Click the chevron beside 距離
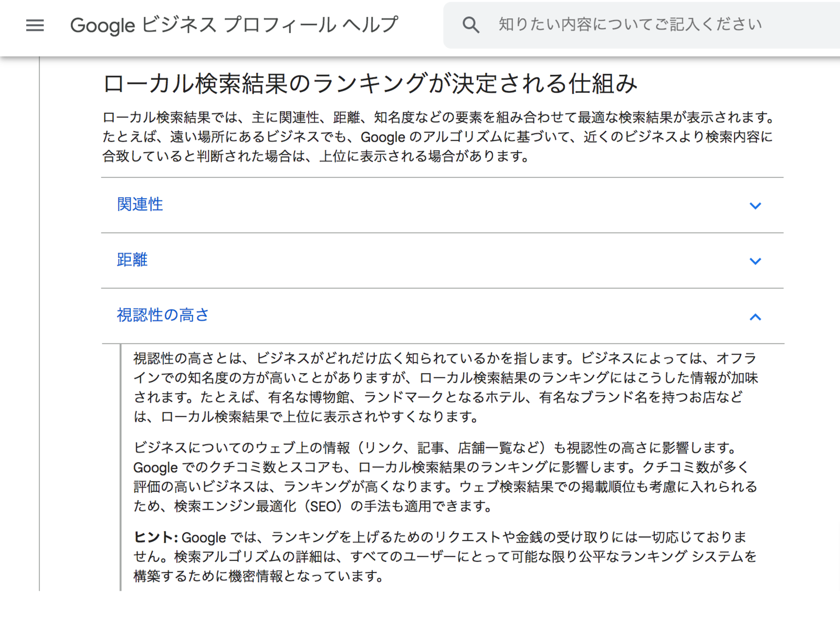Image resolution: width=840 pixels, height=626 pixels. (755, 261)
